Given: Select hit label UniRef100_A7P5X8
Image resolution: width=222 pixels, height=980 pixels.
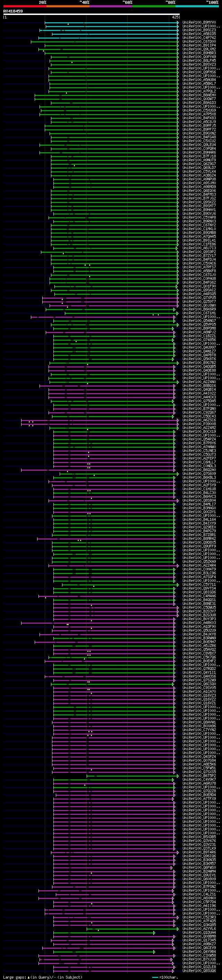Looking at the screenshot, I should coord(199,114).
